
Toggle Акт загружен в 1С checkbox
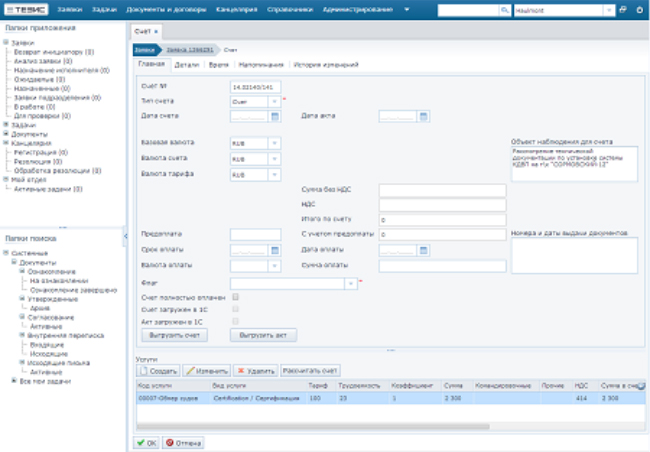pyautogui.click(x=235, y=321)
